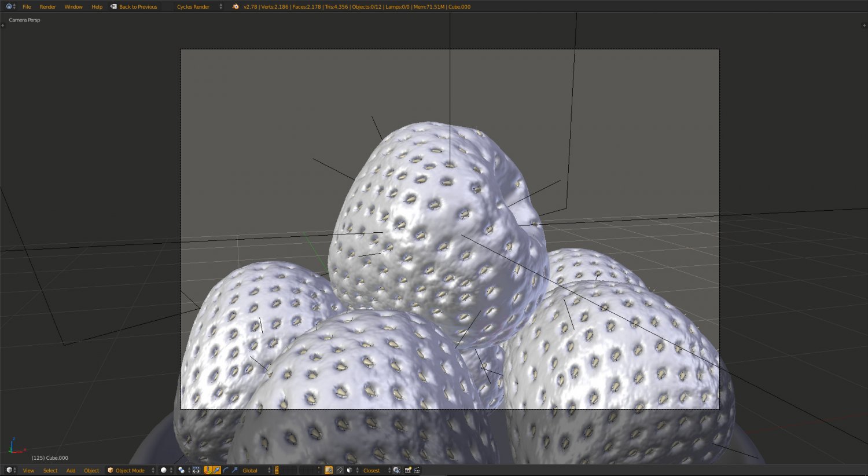Screen dimensions: 868x476
Task: Open the Object Mode dropdown
Action: tap(128, 470)
